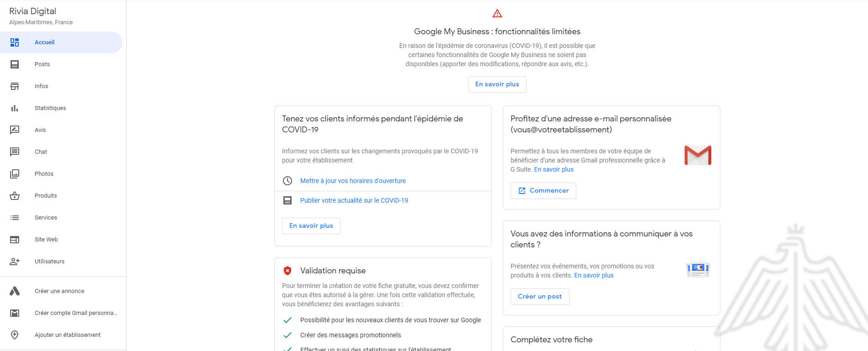Open the Posts menu item
The image size is (868, 351).
click(61, 64)
